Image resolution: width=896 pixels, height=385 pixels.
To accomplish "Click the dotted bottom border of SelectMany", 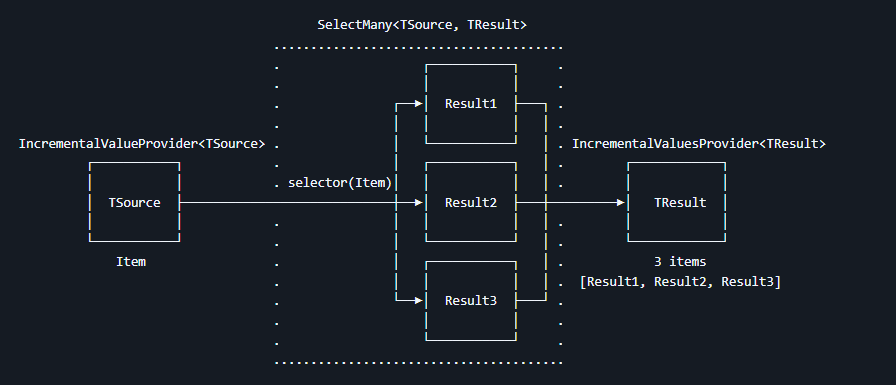I will point(418,362).
